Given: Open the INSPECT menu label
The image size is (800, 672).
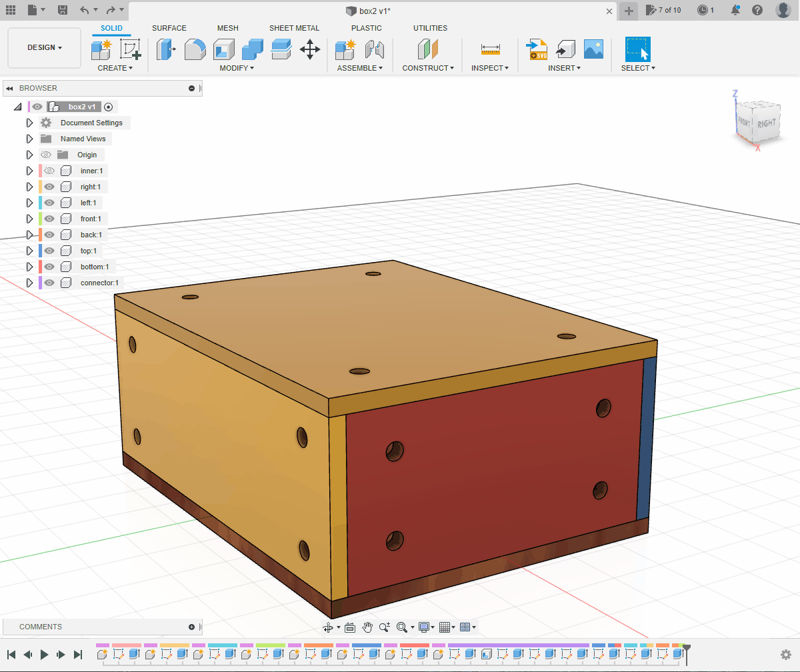Looking at the screenshot, I should point(489,68).
